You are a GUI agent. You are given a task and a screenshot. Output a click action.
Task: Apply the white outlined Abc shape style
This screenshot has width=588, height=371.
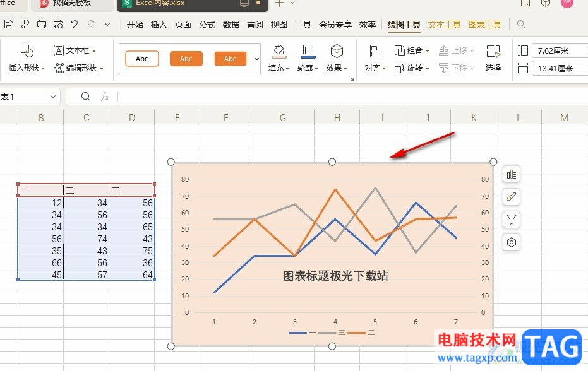tap(141, 59)
